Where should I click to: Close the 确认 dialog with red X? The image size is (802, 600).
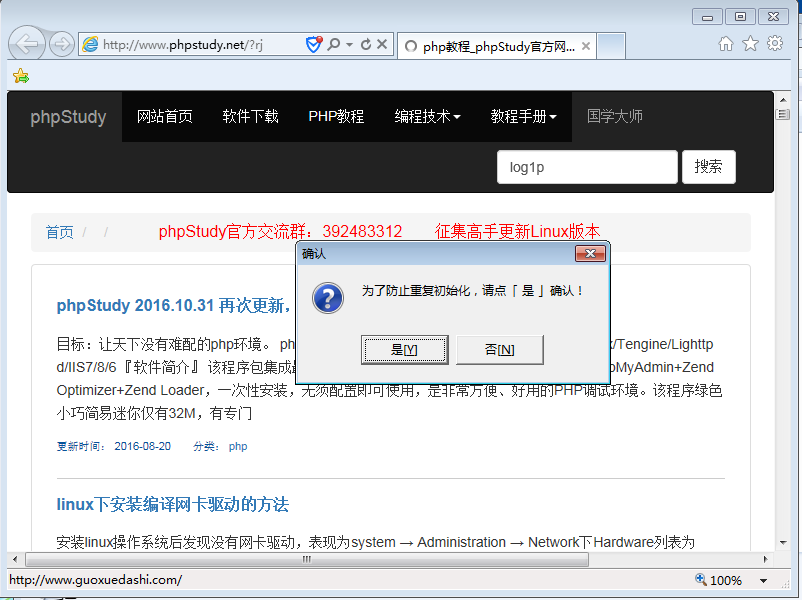coord(590,253)
